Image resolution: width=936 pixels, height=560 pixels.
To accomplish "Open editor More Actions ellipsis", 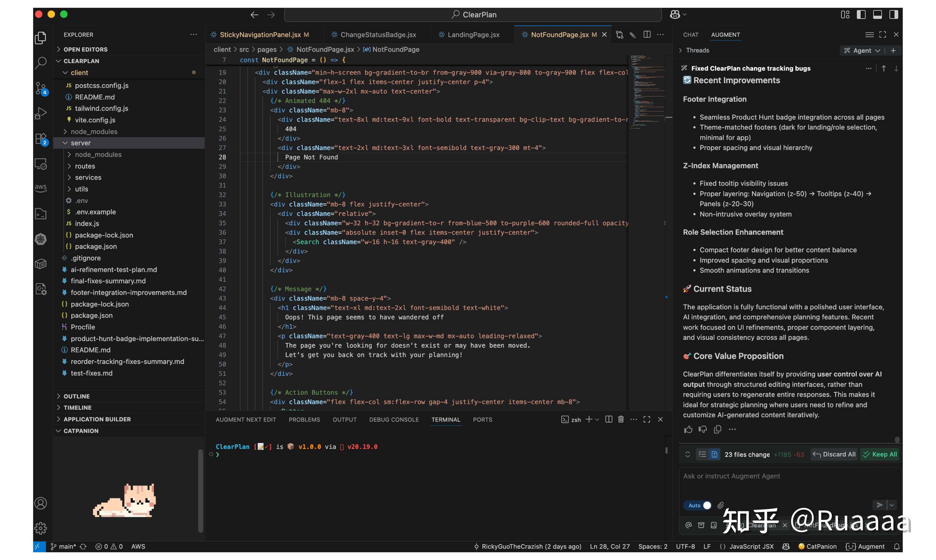I will coord(661,34).
